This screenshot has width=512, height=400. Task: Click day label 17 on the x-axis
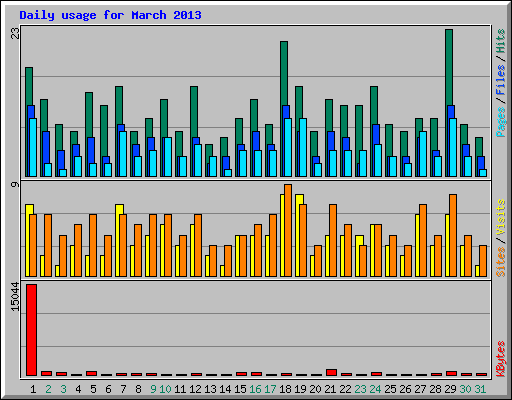270,389
